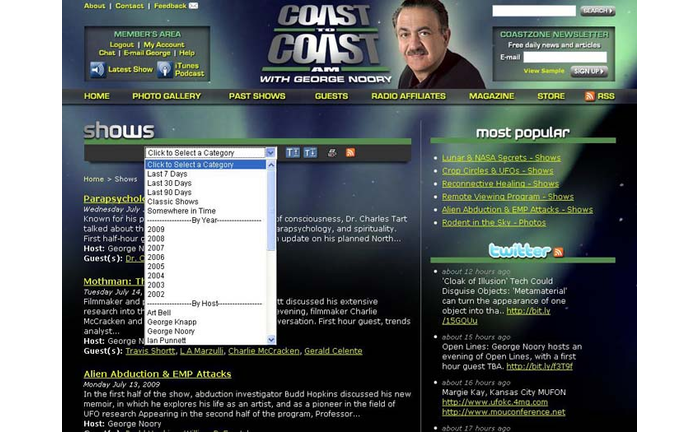
Task: Open Reconnective Healing - Shows link
Action: (500, 183)
